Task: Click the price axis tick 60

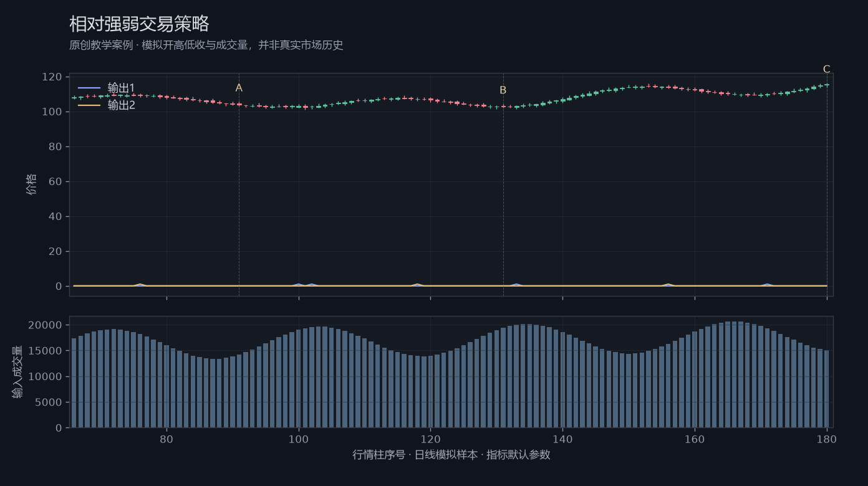Action: tap(55, 182)
